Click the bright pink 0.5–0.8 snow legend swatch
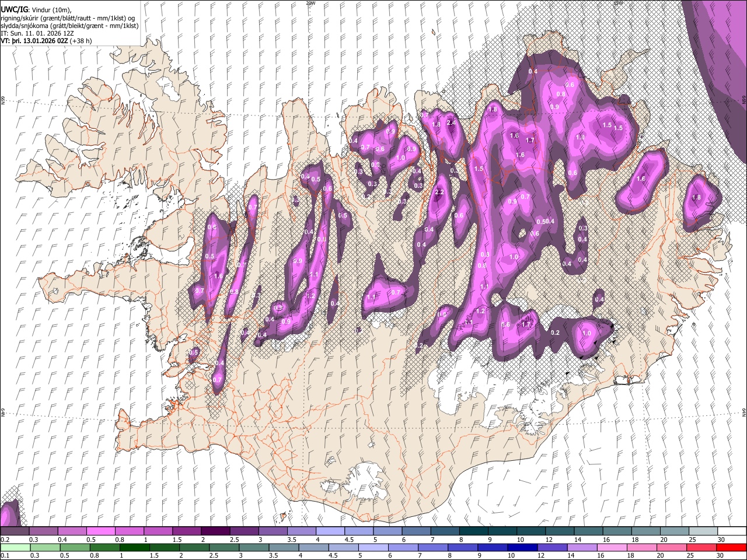Viewport: 747px width, 560px height. tap(100, 531)
